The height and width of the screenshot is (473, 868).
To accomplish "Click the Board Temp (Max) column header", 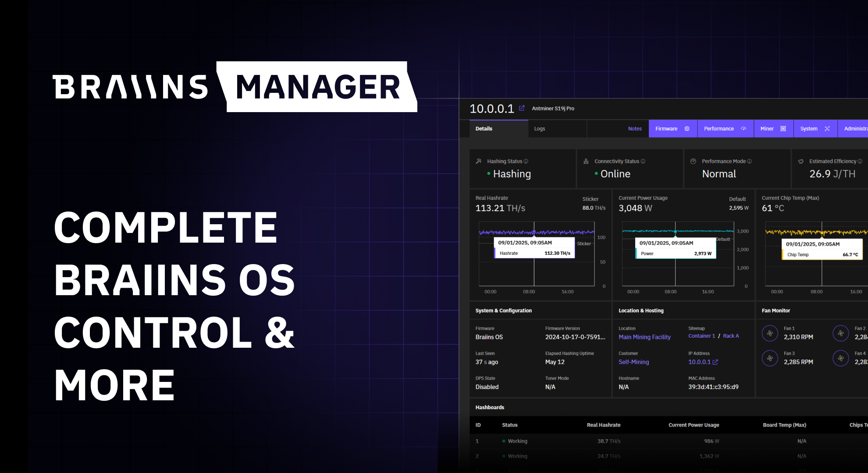I will 784,425.
